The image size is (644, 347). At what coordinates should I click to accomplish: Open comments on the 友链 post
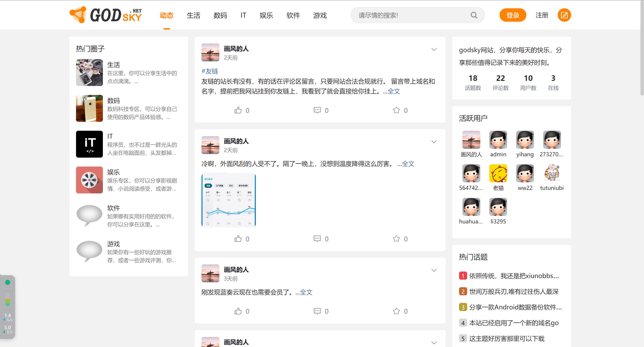317,110
